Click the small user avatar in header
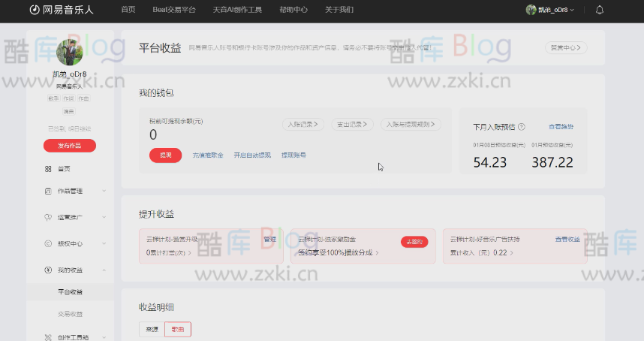 [531, 10]
